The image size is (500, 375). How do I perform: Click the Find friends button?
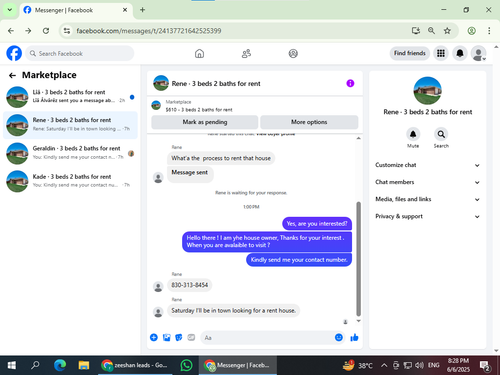click(x=410, y=53)
